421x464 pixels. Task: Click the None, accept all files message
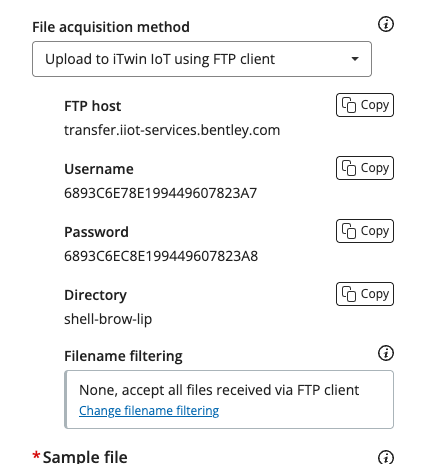pos(219,390)
